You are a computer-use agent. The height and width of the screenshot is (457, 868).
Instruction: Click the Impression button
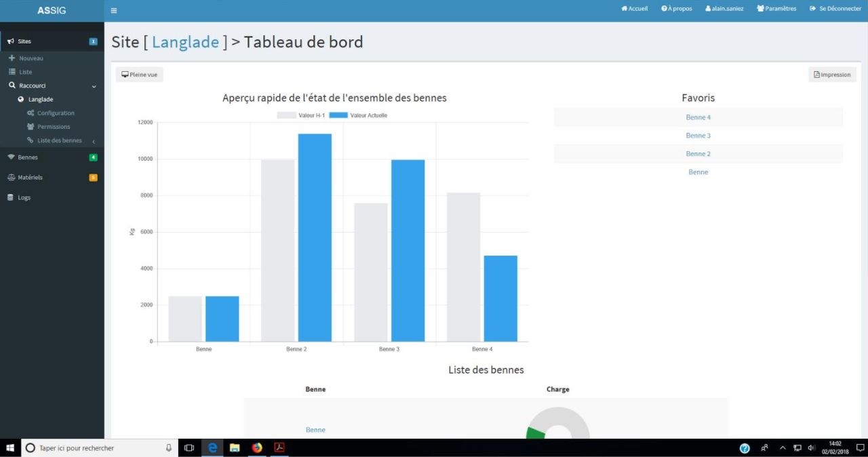(832, 75)
